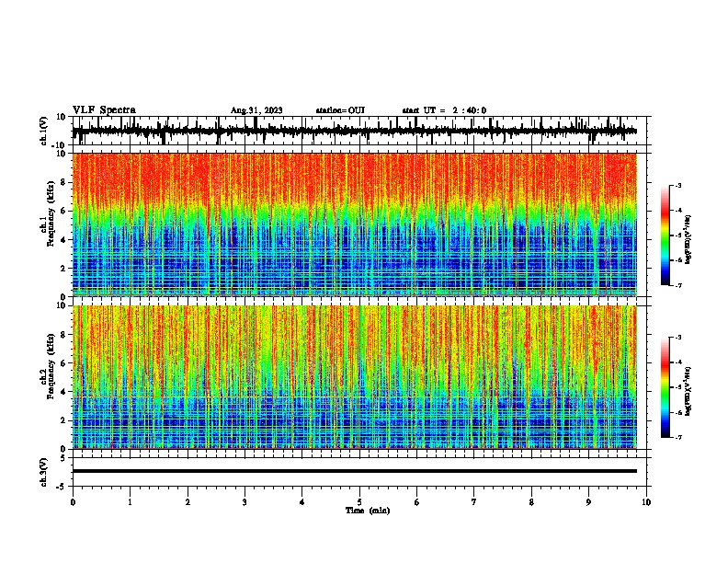This screenshot has width=728, height=563.
Task: Click the "-7" tick on ch.2 colorbar
Action: pos(677,437)
